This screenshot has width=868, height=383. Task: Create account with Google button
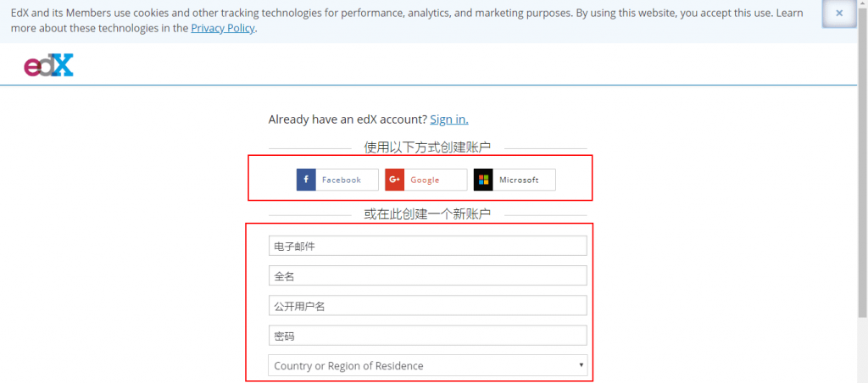[426, 180]
